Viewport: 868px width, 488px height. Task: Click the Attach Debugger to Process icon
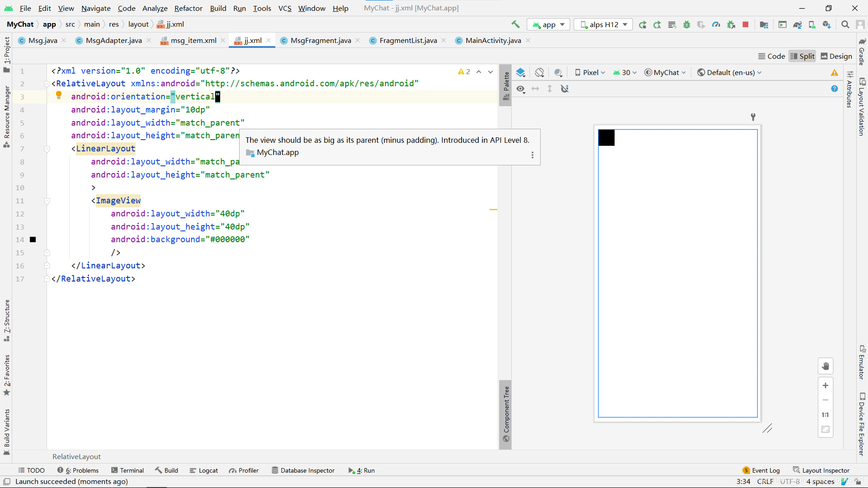point(731,24)
